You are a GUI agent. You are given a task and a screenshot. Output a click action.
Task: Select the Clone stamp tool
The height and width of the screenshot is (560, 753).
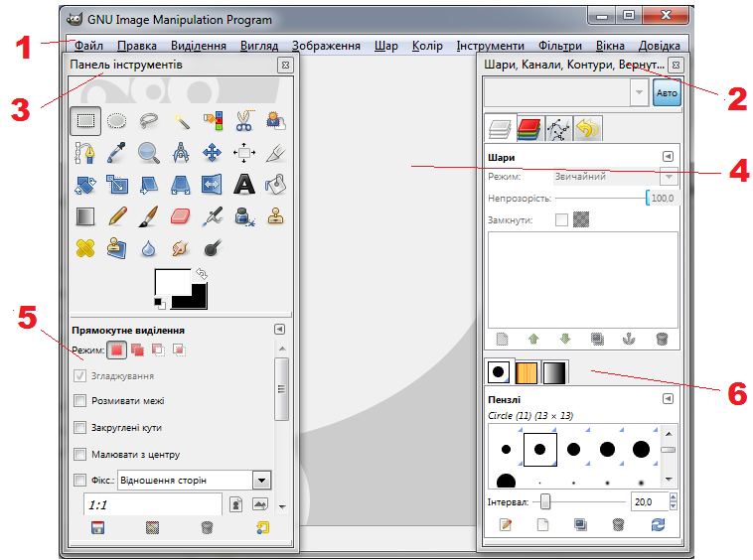point(275,216)
